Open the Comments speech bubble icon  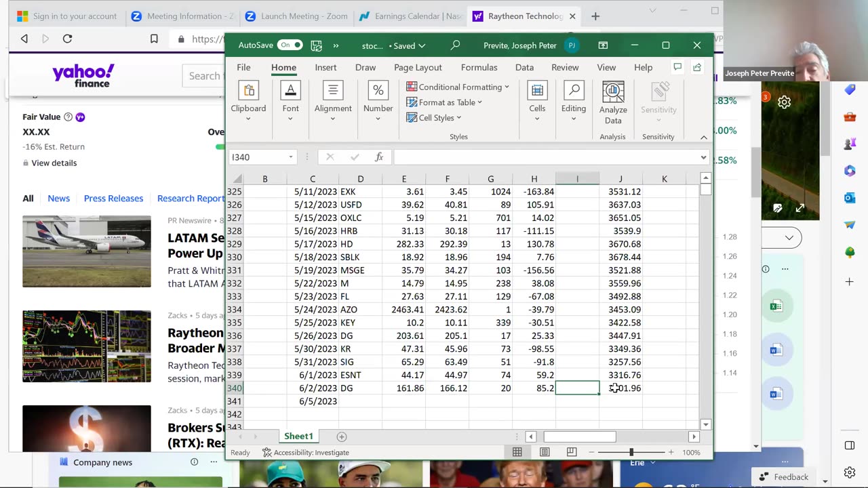pyautogui.click(x=677, y=67)
